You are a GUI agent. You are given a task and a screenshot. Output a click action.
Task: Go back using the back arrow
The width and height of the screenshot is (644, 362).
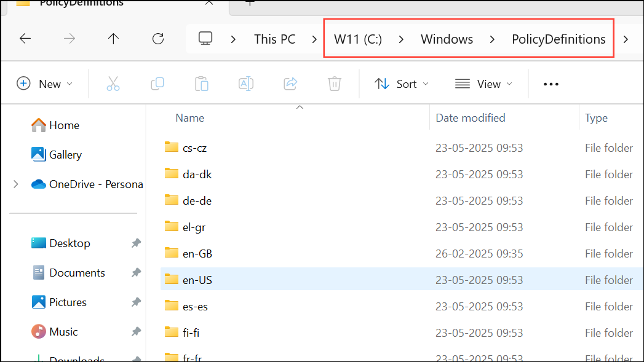25,39
